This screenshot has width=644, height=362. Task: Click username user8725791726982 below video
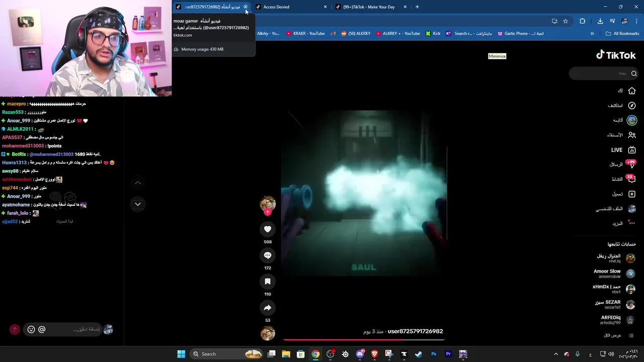pos(415,331)
